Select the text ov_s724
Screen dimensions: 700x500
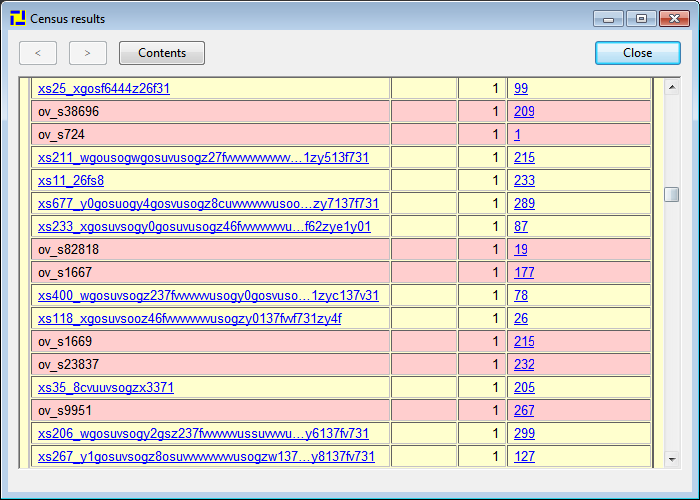click(x=61, y=134)
